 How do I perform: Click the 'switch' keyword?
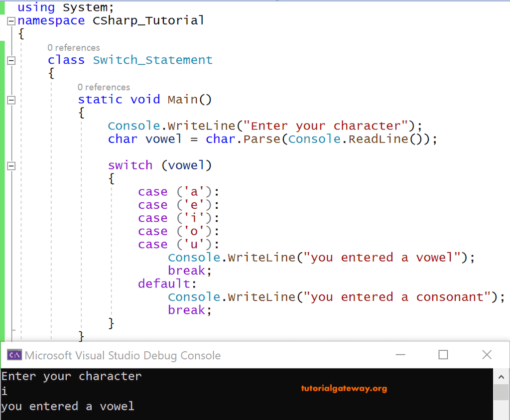[130, 165]
